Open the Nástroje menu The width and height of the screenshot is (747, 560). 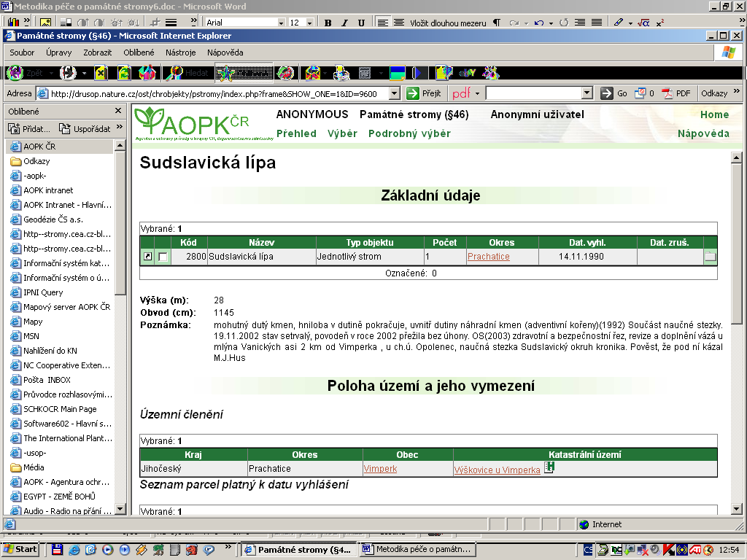click(x=181, y=52)
